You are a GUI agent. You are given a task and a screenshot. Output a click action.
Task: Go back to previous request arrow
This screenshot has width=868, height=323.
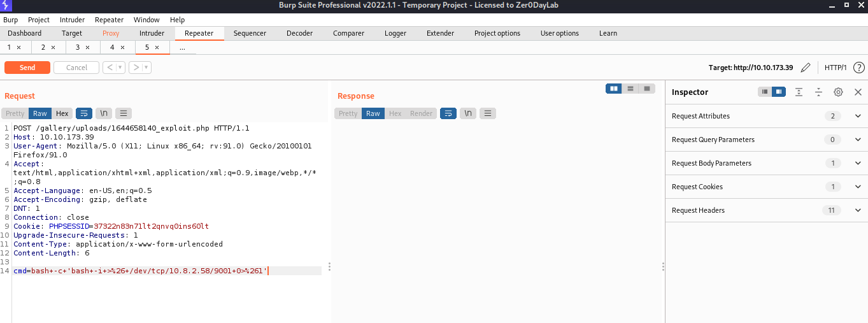tap(110, 68)
